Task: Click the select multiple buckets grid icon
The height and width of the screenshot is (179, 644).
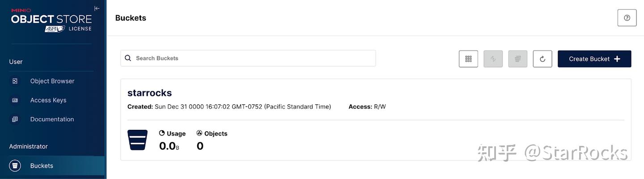Action: tap(468, 59)
